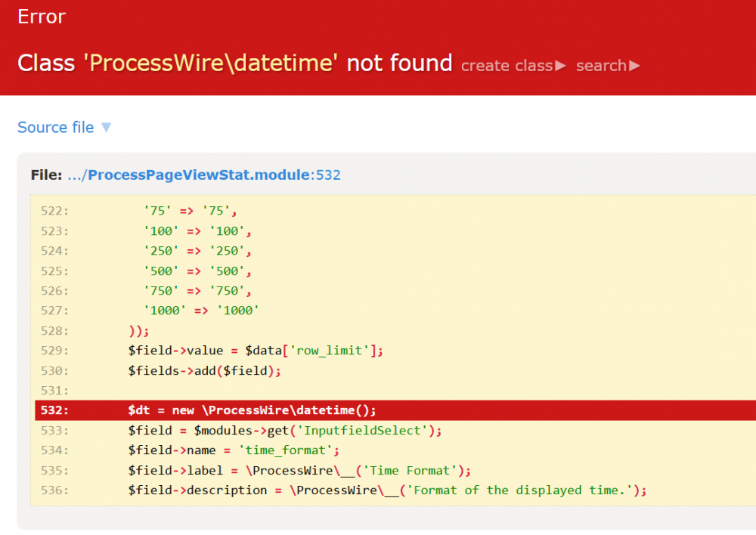Select highlighted line 532 with new datetime
The width and height of the screenshot is (756, 535).
coord(252,410)
